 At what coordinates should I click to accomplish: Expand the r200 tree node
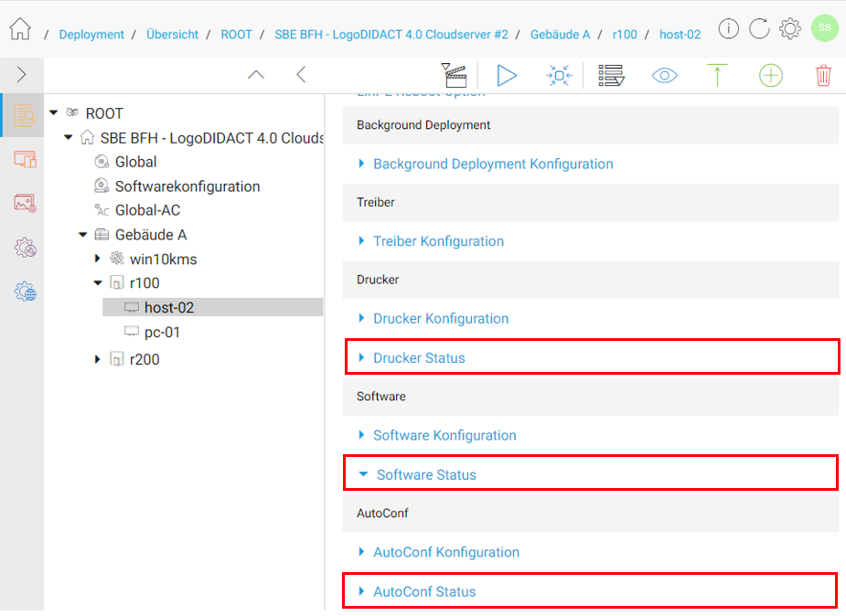pyautogui.click(x=97, y=359)
